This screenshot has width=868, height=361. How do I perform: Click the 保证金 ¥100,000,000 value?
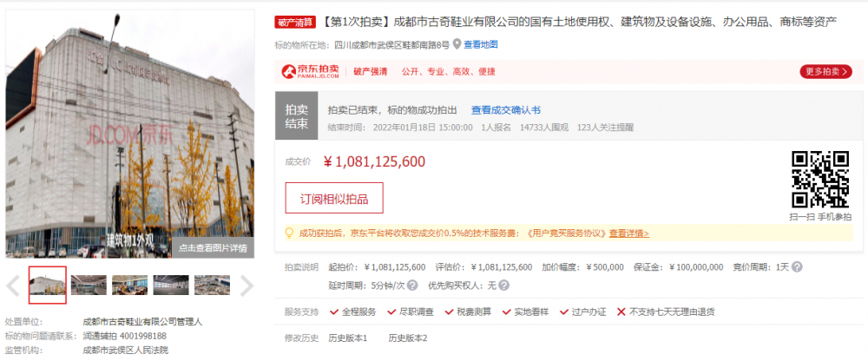(696, 267)
